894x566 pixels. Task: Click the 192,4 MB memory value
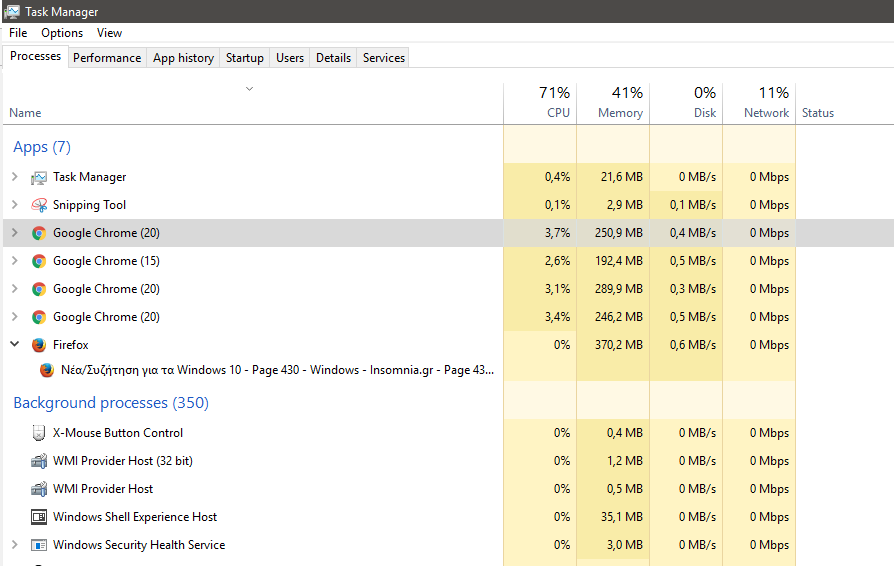click(619, 261)
